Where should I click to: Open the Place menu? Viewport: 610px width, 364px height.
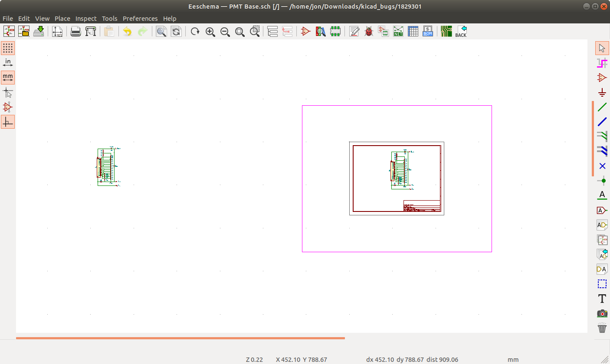click(x=62, y=19)
